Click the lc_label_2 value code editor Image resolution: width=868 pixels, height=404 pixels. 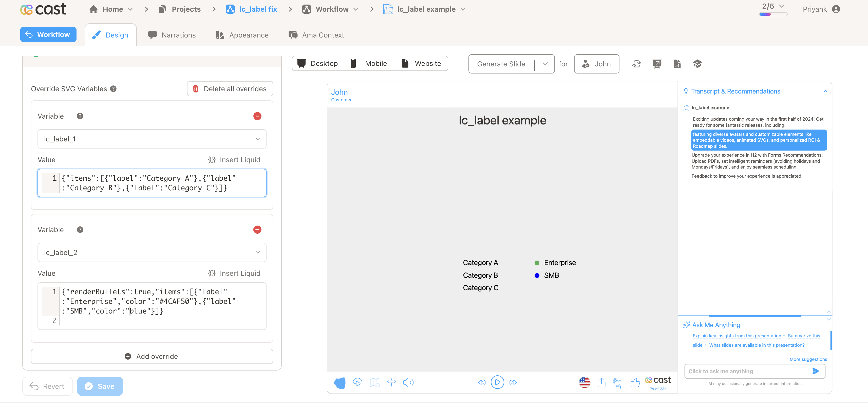point(152,306)
